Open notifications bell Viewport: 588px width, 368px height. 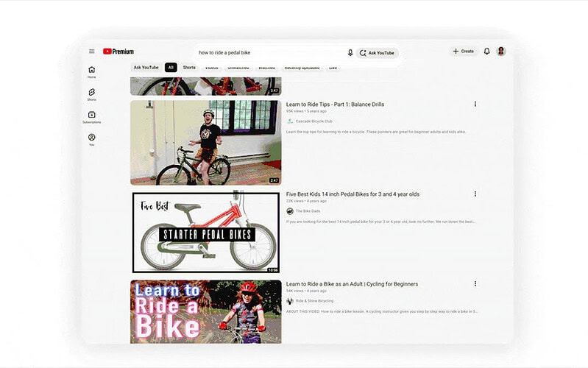[x=486, y=52]
